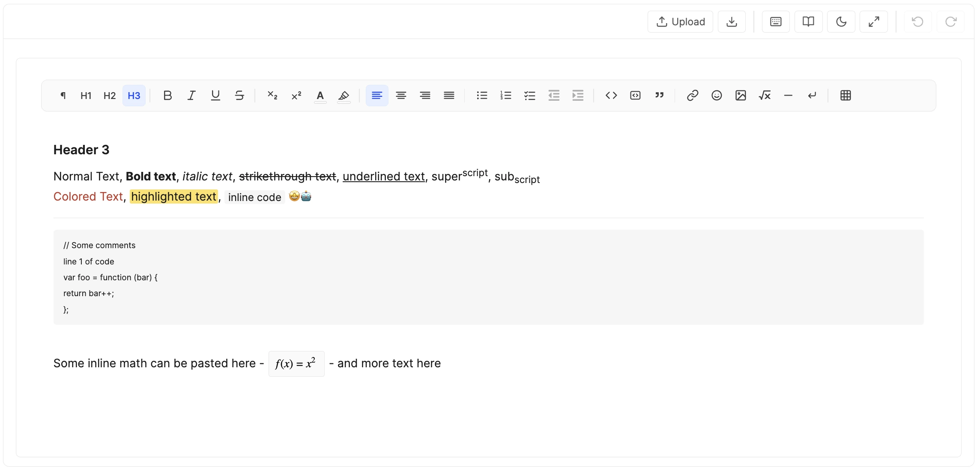Align text right
Viewport: 980px width, 474px height.
[x=425, y=95]
